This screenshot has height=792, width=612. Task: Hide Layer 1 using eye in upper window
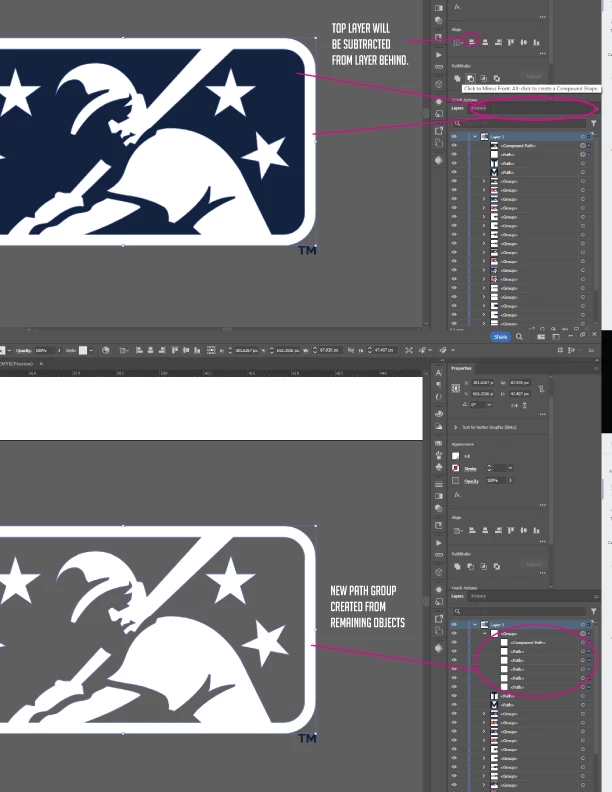[454, 136]
